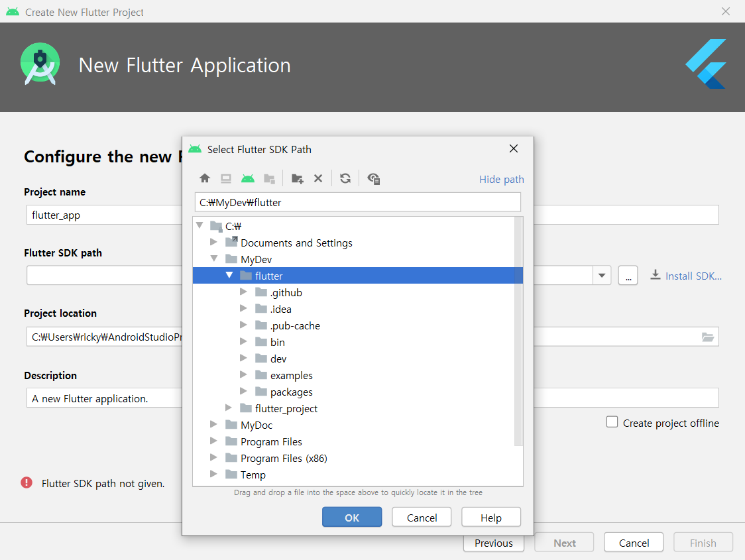Image resolution: width=745 pixels, height=560 pixels.
Task: Expand Documents and Settings folder
Action: coord(214,242)
